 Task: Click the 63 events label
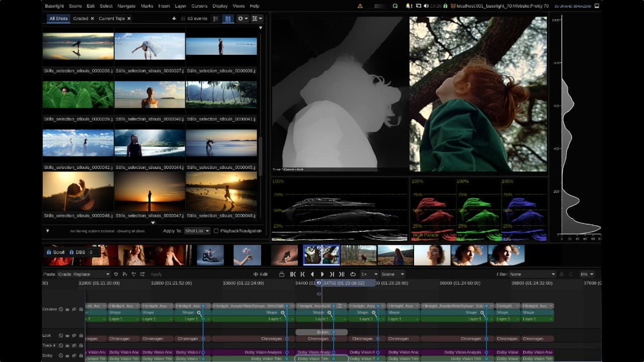[x=197, y=19]
